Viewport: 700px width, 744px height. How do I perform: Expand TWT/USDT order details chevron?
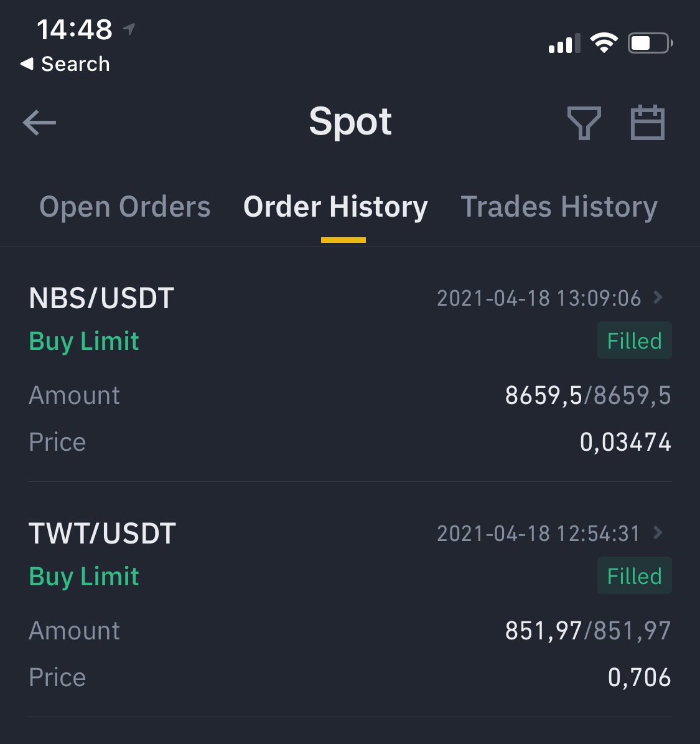point(658,533)
